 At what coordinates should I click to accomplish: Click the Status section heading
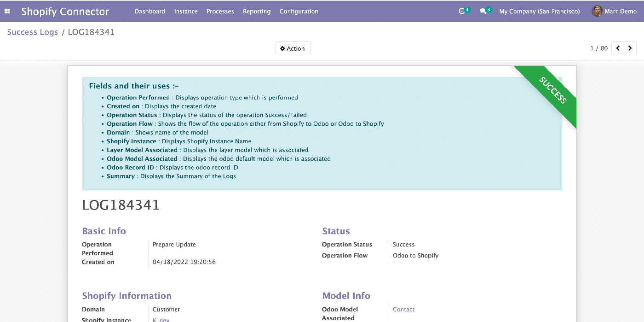tap(336, 231)
